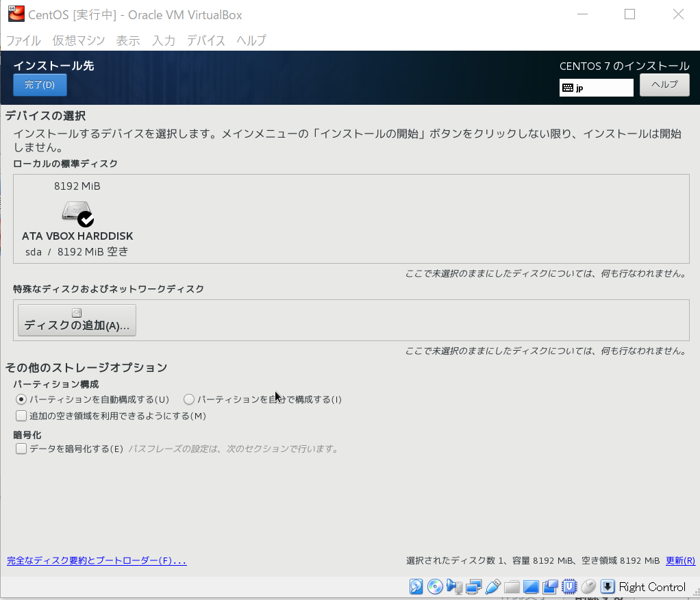Click the 8192 MiB size label above disk
The image size is (700, 600).
[x=77, y=186]
